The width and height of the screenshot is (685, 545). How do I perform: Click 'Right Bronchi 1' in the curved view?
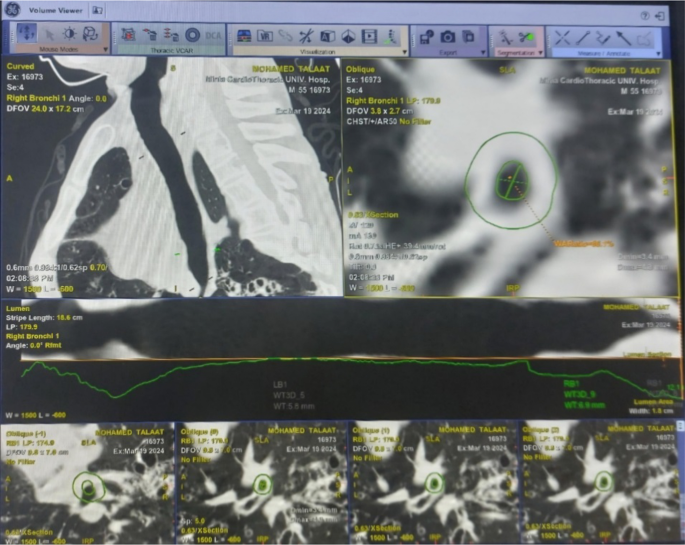(36, 98)
